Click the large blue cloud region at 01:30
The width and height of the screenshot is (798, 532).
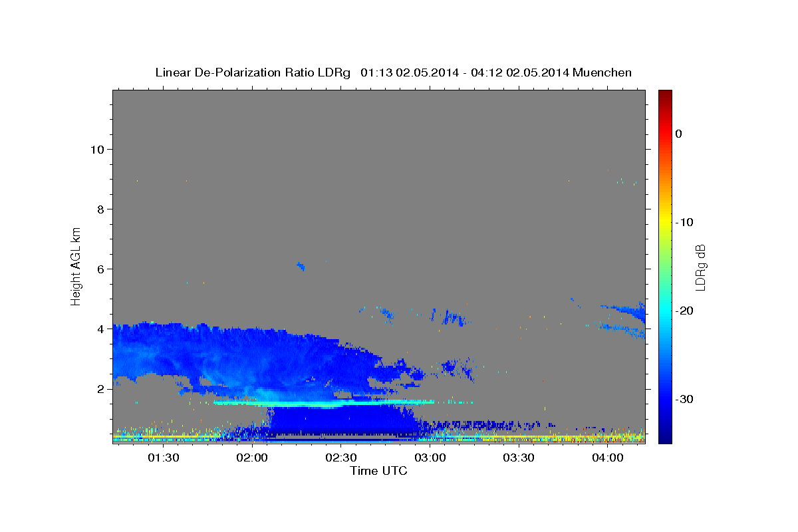click(163, 349)
